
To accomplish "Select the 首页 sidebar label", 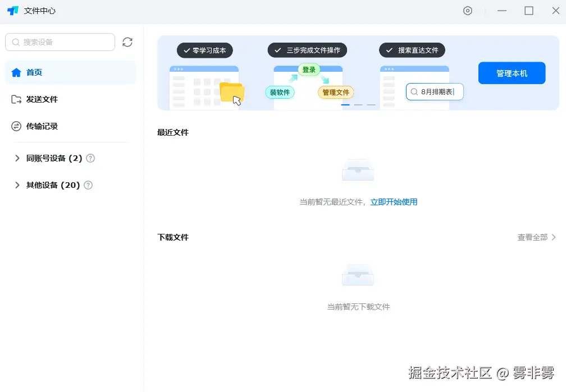I will [34, 72].
